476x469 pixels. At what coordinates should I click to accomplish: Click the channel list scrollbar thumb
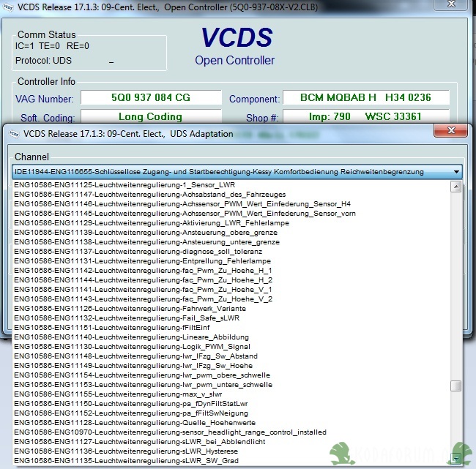[x=455, y=386]
